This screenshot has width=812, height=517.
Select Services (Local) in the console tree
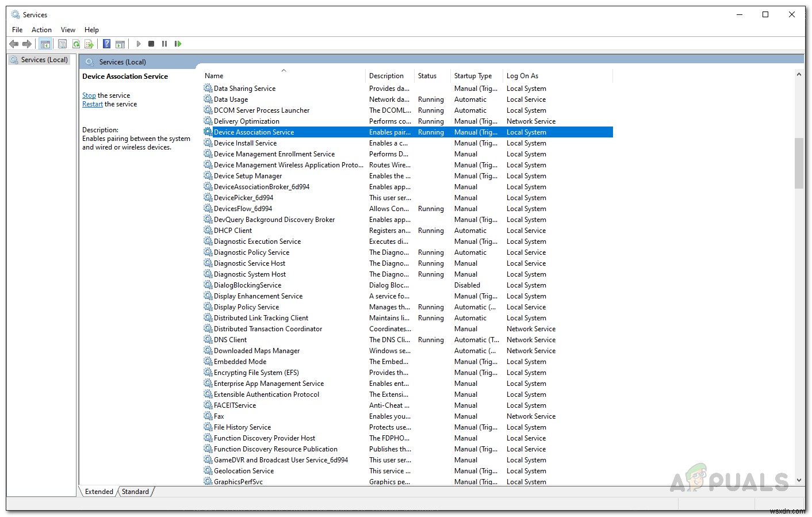(x=44, y=60)
